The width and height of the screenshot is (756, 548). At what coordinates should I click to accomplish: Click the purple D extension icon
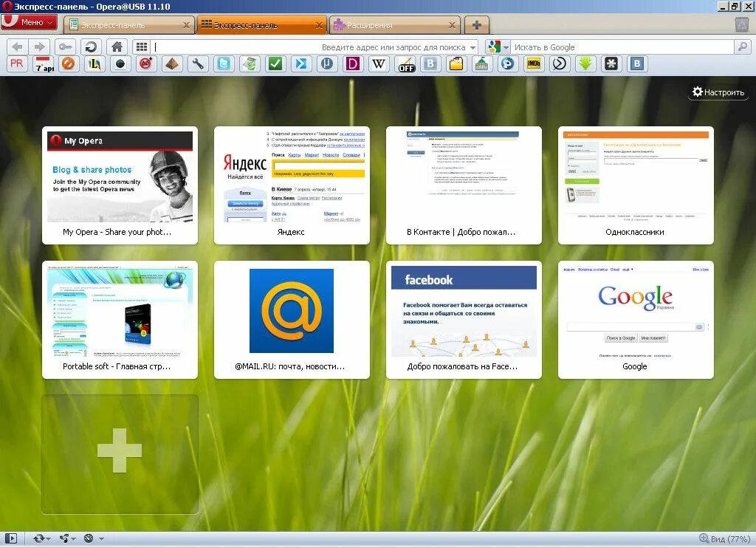[x=353, y=64]
